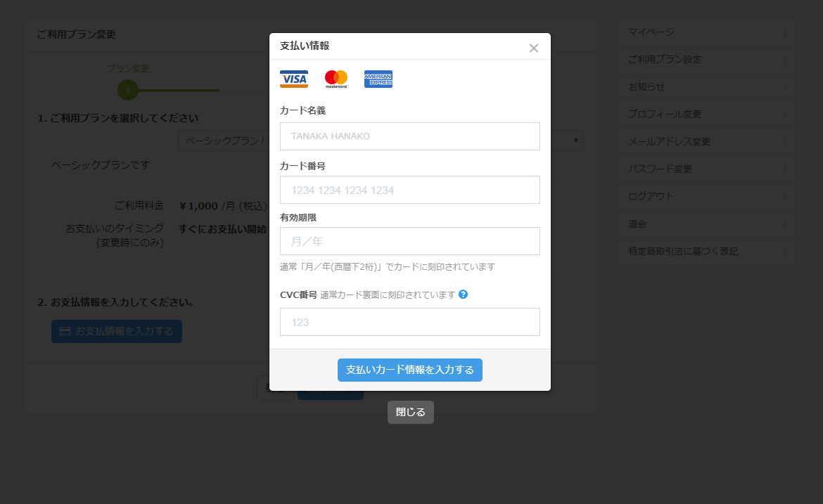Open 特定商取引法に基づく表記 link

point(707,252)
